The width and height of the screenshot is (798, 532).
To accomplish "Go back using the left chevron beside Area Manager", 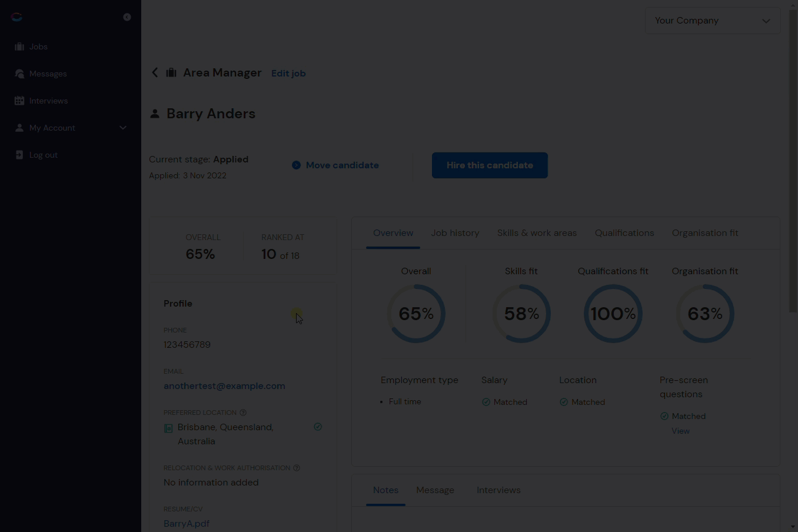I will point(155,72).
